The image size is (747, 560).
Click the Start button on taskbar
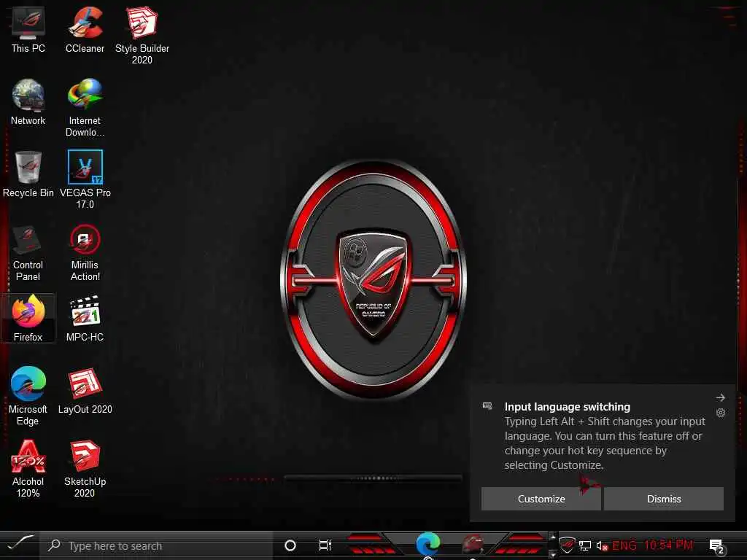(x=20, y=544)
